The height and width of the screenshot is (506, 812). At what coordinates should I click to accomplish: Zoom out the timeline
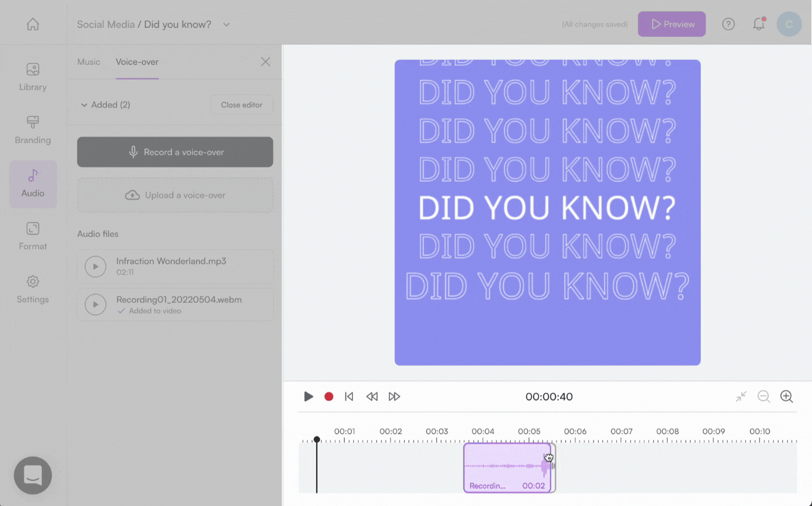point(764,396)
